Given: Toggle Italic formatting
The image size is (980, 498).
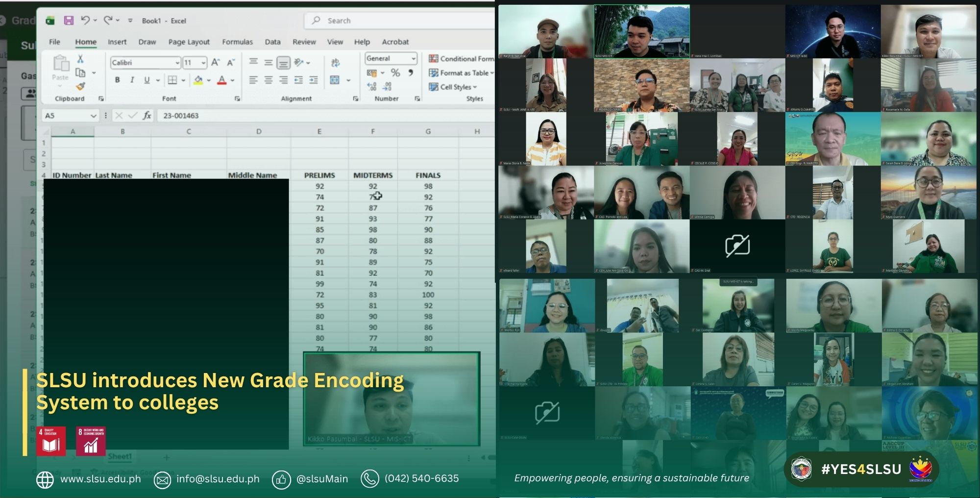Looking at the screenshot, I should point(132,80).
